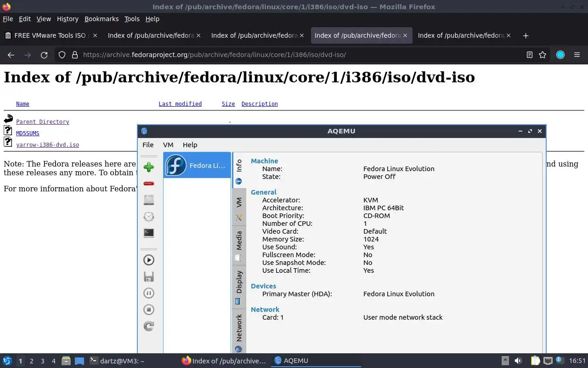Open the taskbar start menu icon
588x368 pixels.
click(7, 361)
